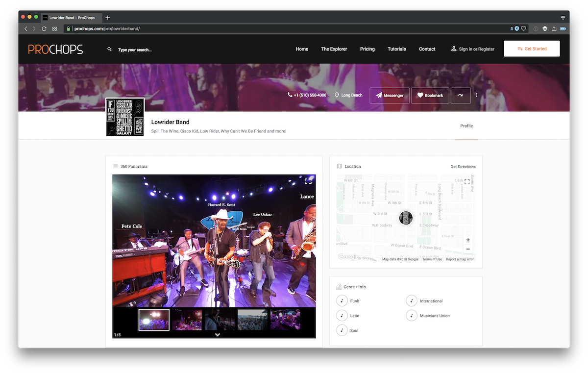Click the Lowrider Band profile picture
588x374 pixels.
coord(125,117)
